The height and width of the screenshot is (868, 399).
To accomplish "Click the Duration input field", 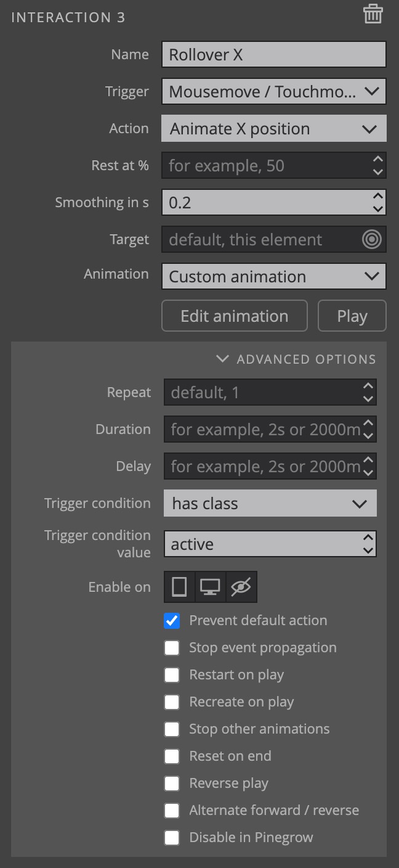I will point(270,429).
